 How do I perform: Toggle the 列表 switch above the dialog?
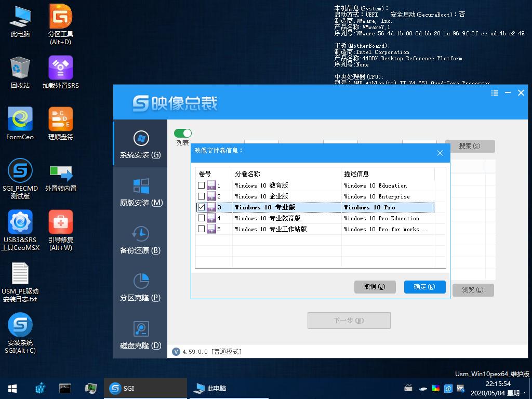[x=182, y=132]
